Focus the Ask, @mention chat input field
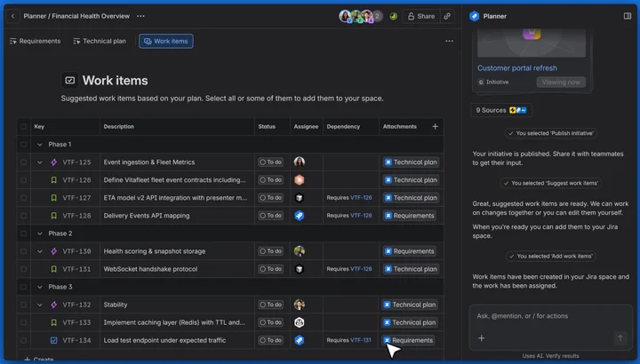640x364 pixels. tap(550, 316)
